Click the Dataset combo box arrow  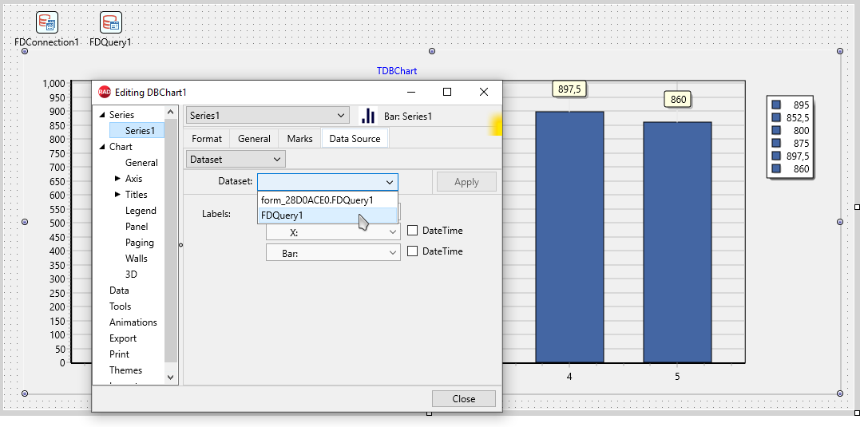click(390, 182)
